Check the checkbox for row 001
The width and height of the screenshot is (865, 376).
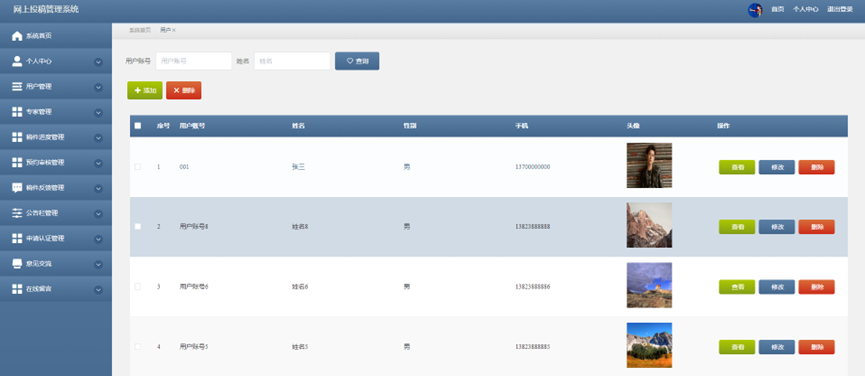click(x=138, y=166)
